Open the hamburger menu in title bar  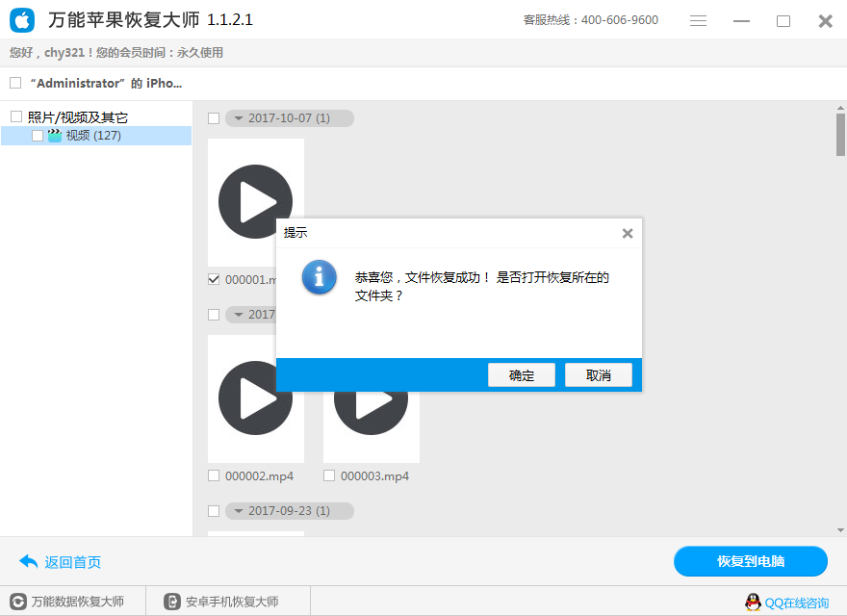tap(698, 20)
